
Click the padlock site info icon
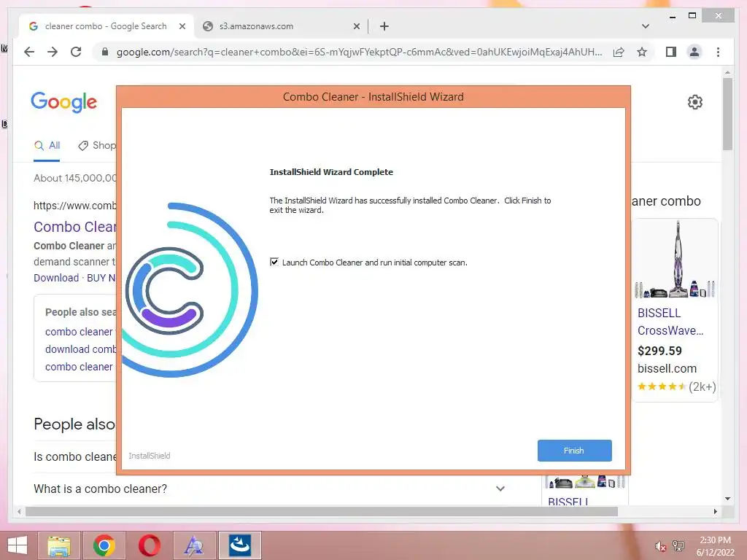[x=105, y=52]
